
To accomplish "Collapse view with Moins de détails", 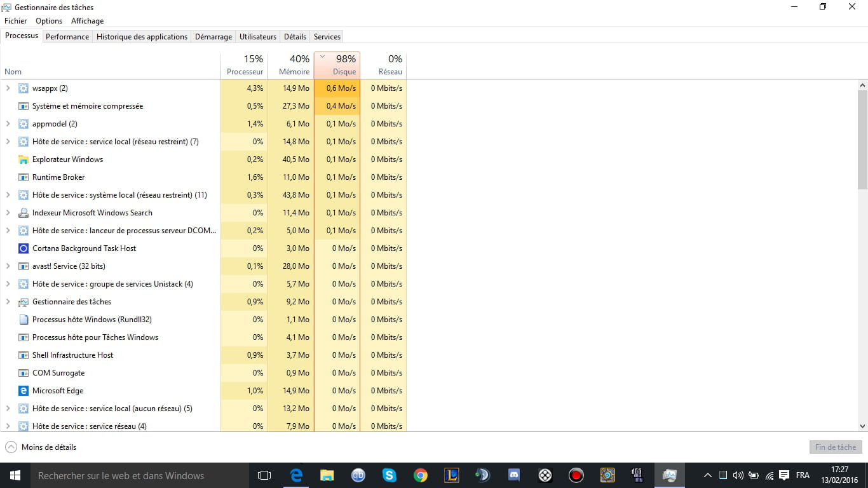I will (41, 447).
